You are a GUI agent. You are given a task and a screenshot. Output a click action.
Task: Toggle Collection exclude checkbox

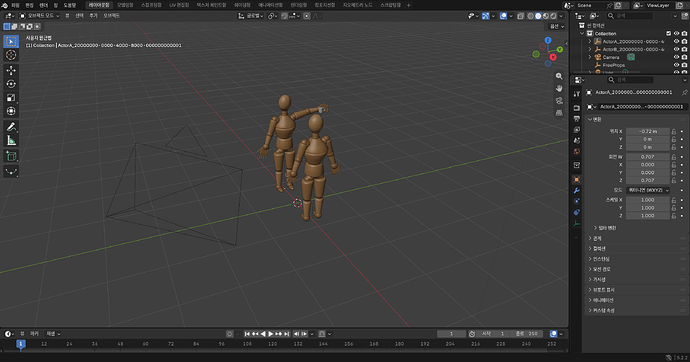668,33
